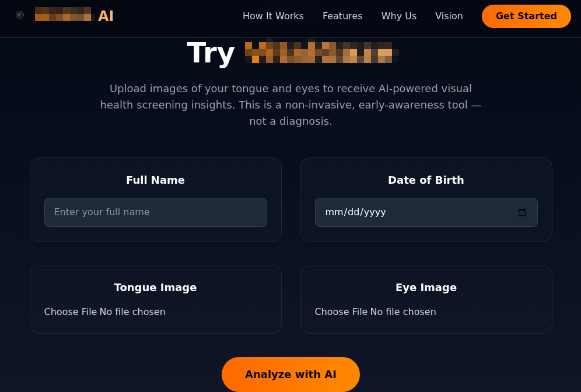Open the Why Us navigation item

pyautogui.click(x=398, y=16)
